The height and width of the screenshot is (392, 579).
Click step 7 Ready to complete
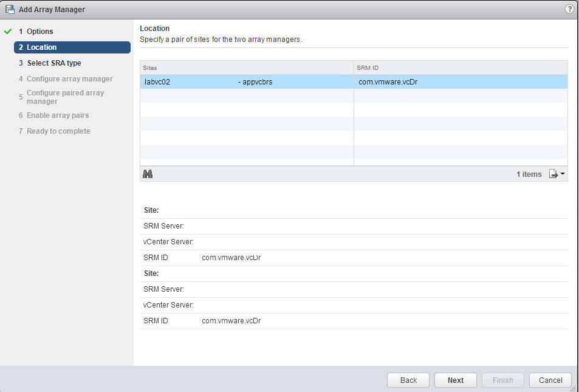tap(58, 131)
